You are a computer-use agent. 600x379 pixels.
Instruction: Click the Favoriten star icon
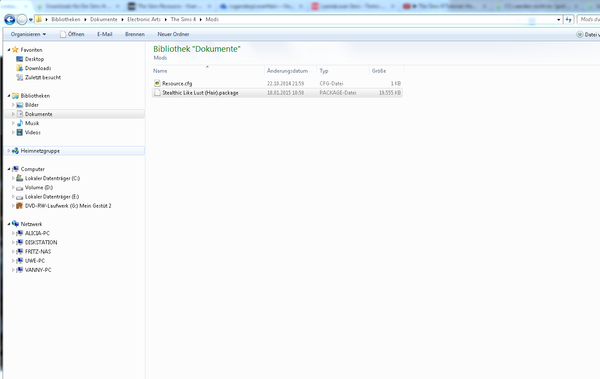coord(15,49)
